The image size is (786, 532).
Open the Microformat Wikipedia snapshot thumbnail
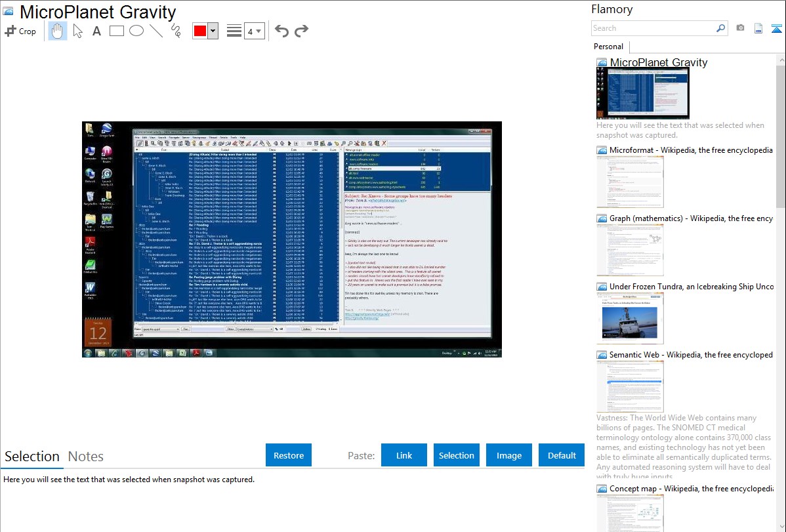630,182
